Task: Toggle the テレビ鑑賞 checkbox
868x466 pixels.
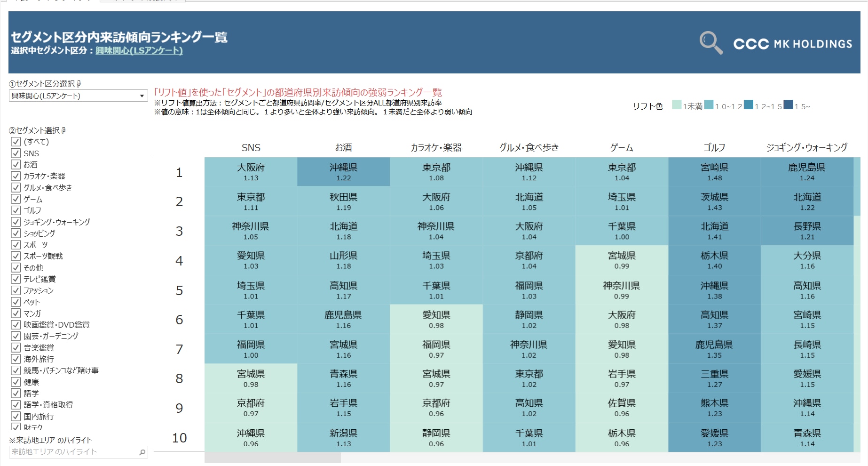Action: click(16, 279)
